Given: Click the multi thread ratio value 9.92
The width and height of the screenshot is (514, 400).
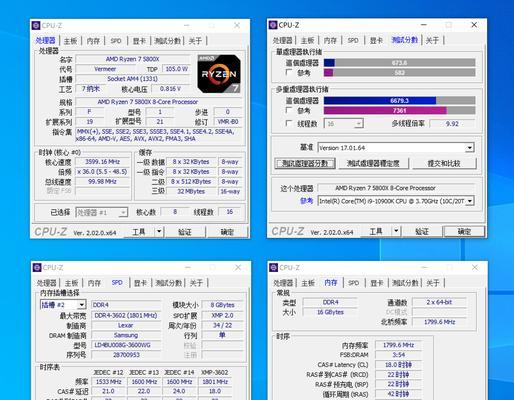Looking at the screenshot, I should (452, 124).
